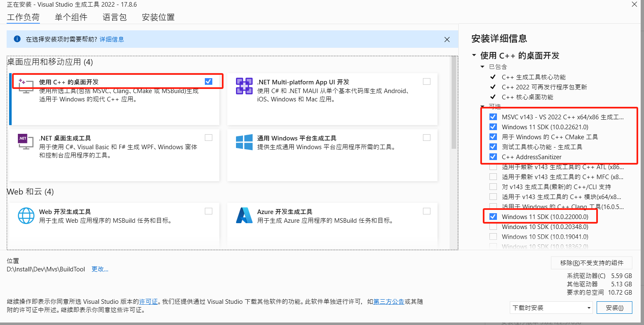Collapse the 已包含 section
Image resolution: width=644 pixels, height=325 pixels.
click(482, 66)
